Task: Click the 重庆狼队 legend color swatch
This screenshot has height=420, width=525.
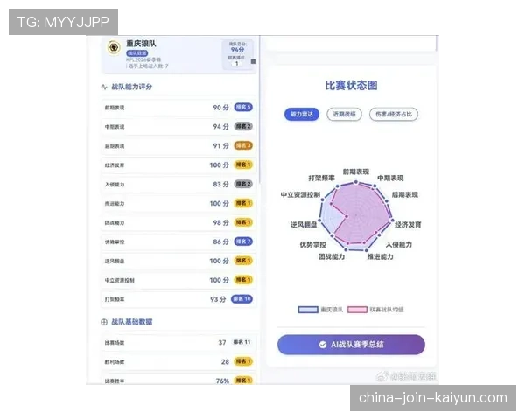Action: coord(308,310)
